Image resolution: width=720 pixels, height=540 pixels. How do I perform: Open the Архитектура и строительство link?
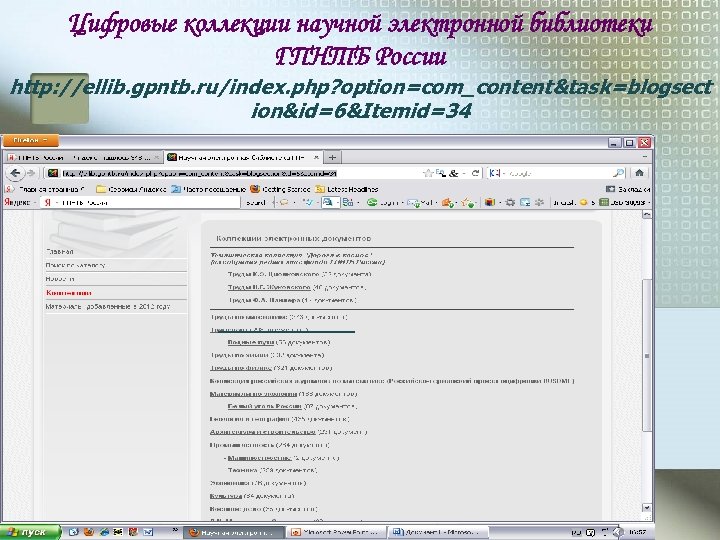[263, 432]
